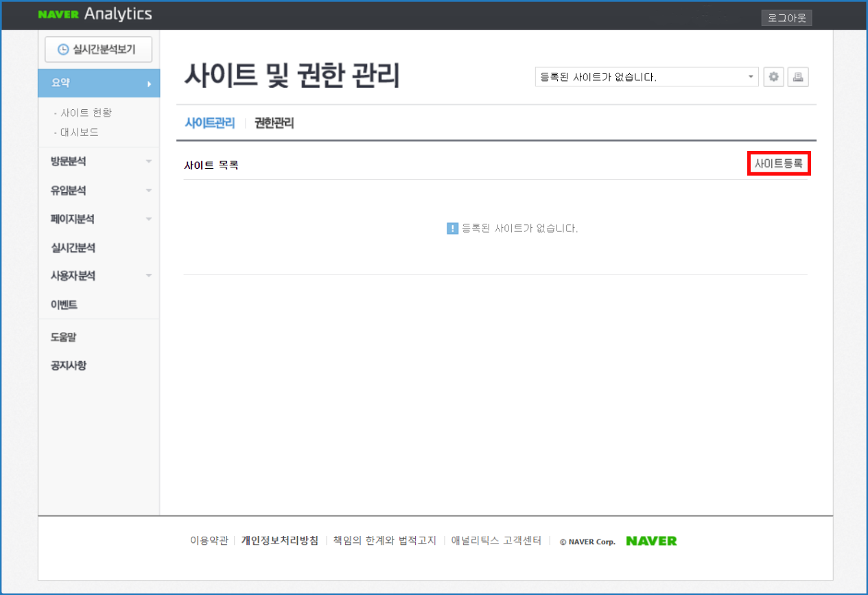Click the settings gear icon
The width and height of the screenshot is (868, 595).
point(773,77)
